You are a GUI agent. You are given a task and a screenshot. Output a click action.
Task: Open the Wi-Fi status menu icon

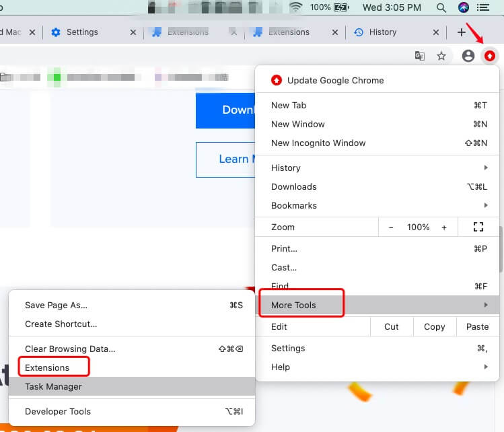(295, 8)
